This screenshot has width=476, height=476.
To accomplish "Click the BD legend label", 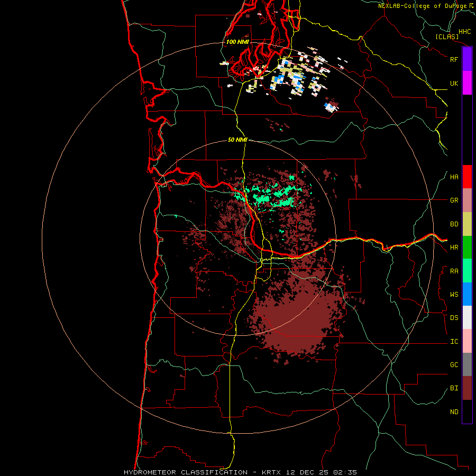I will 454,224.
